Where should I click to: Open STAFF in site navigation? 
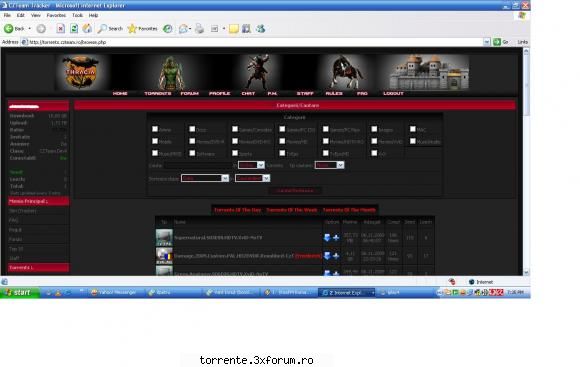tap(305, 94)
